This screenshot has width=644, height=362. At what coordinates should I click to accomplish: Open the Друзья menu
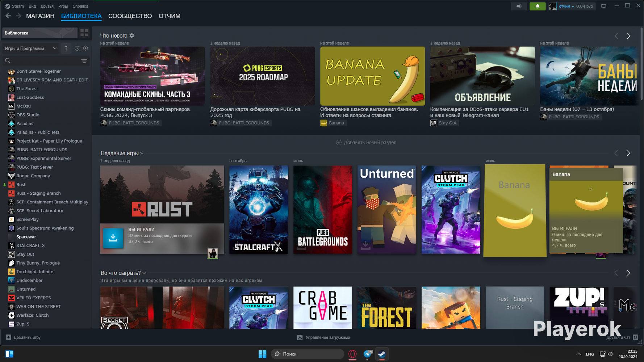click(x=47, y=6)
